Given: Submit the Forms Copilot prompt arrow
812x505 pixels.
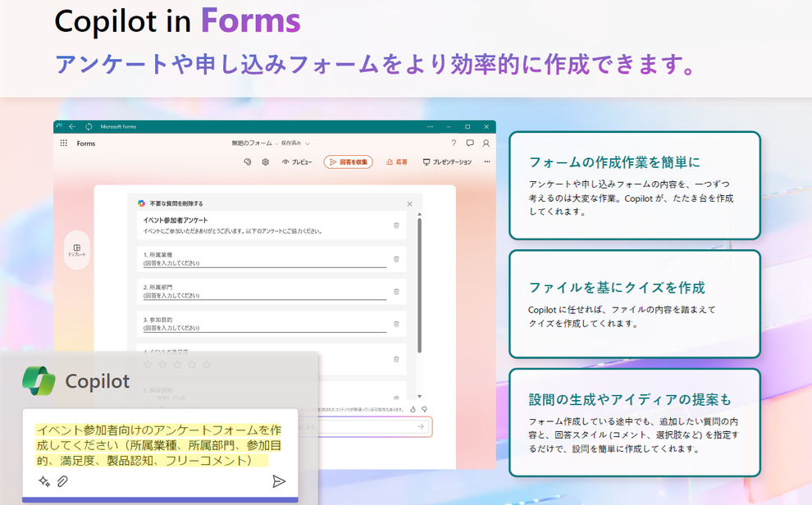Looking at the screenshot, I should [421, 427].
